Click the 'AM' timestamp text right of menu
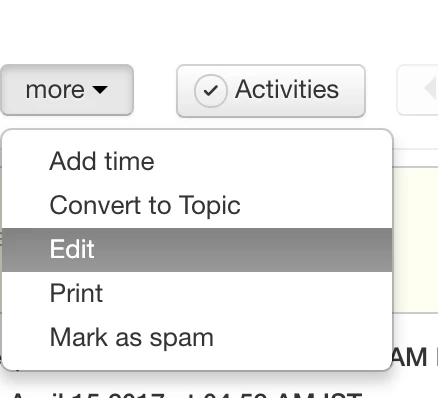This screenshot has height=398, width=438. click(409, 357)
